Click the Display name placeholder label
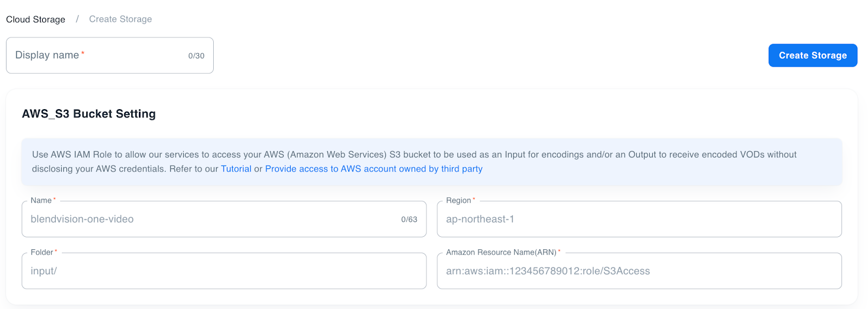Image resolution: width=868 pixels, height=309 pixels. point(47,55)
